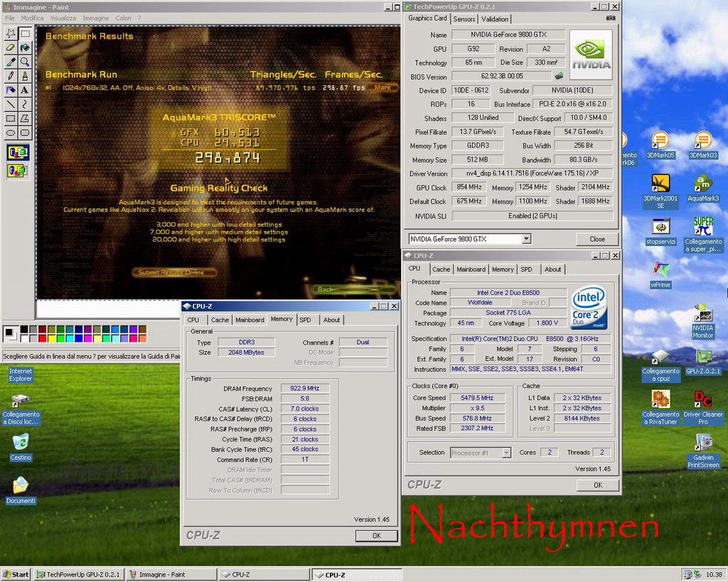Open the wPrime desktop icon
Screen dimensions: 728x582
point(660,274)
